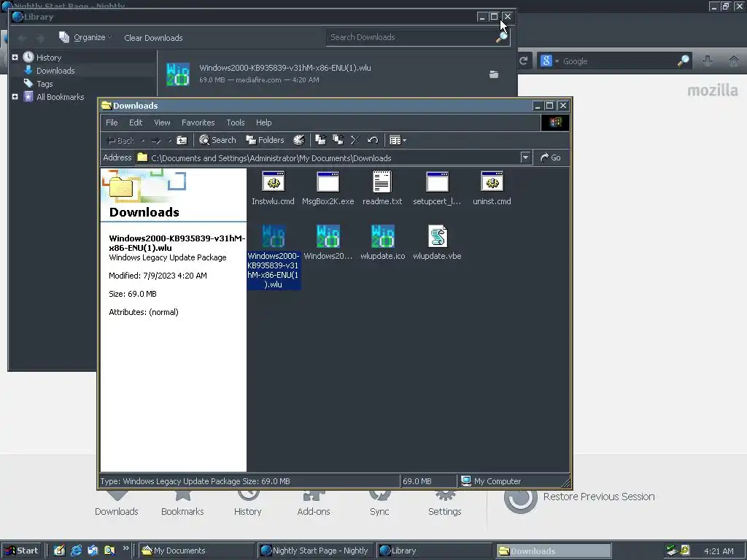Click the Search button in Explorer toolbar
The image size is (747, 560).
pyautogui.click(x=217, y=140)
